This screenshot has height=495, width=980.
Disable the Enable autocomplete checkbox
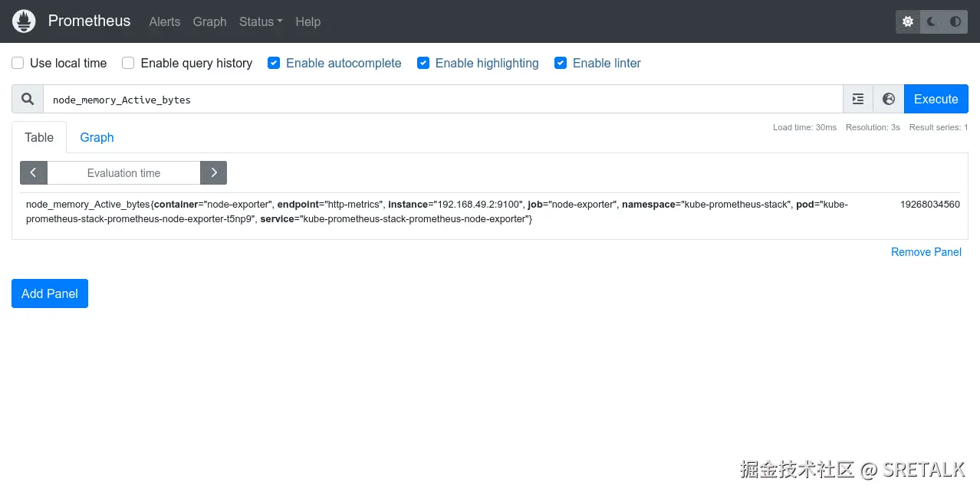click(x=274, y=63)
